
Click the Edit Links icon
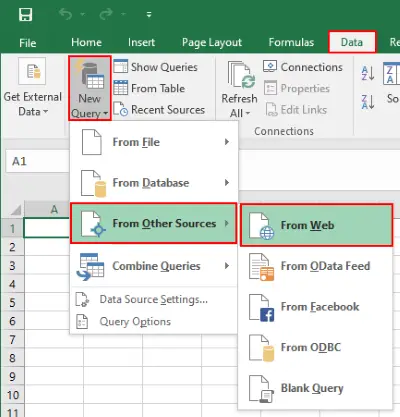(x=271, y=109)
